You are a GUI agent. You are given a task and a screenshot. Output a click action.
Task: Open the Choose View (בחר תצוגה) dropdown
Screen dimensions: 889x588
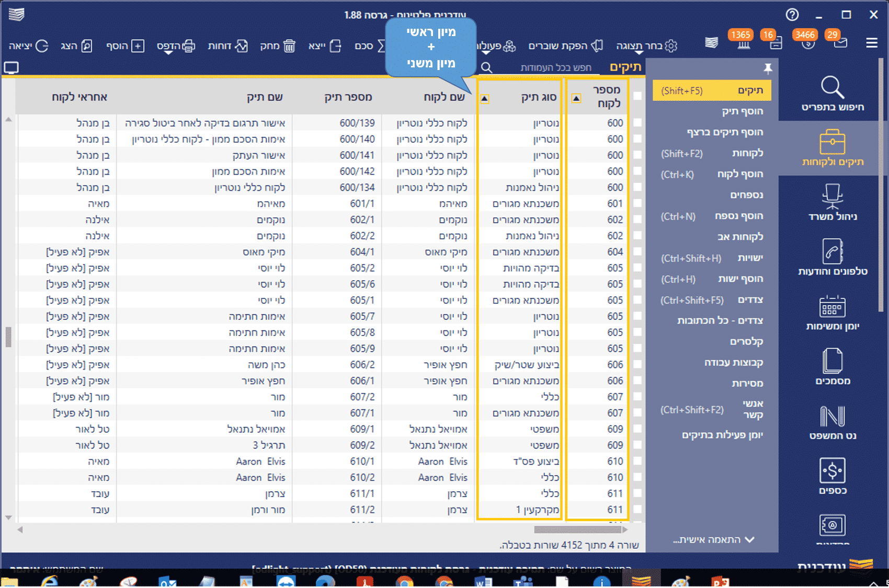[x=646, y=47]
